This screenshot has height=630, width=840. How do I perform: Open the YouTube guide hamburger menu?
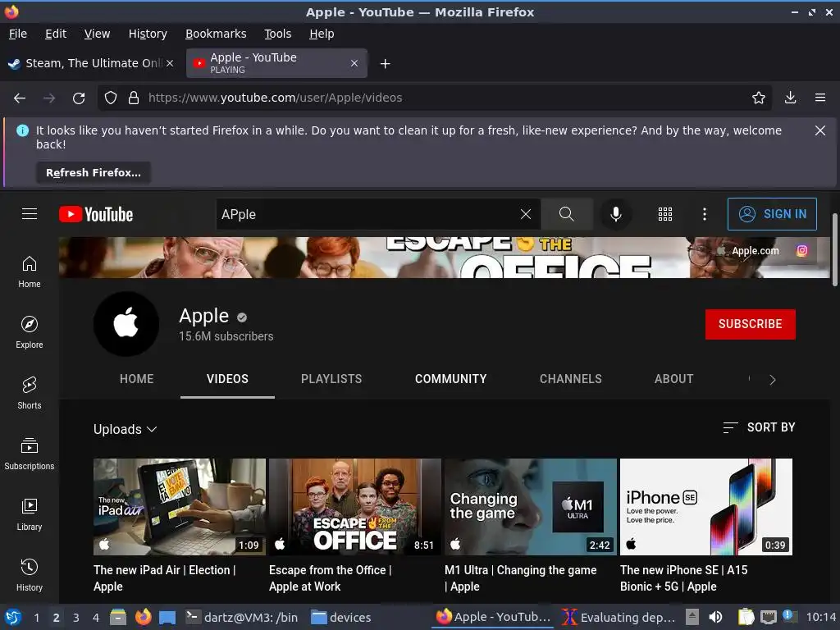[x=30, y=214]
